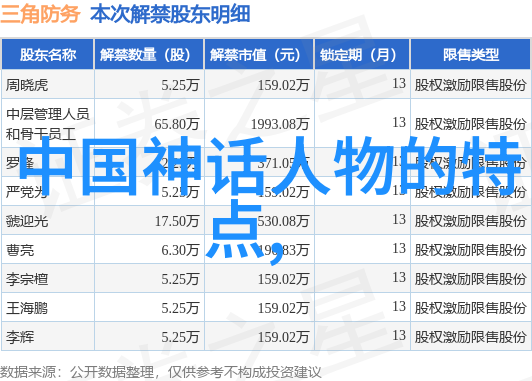This screenshot has width=532, height=381.
Task: Click the 1993.08万 market value cell
Action: click(280, 124)
